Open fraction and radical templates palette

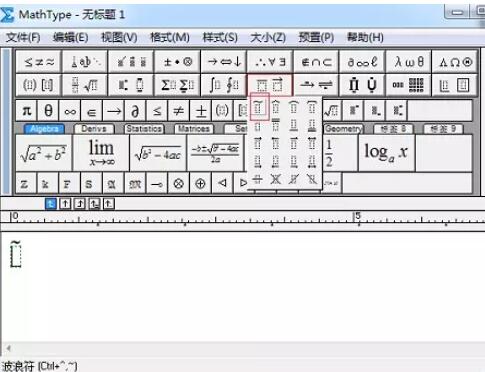pyautogui.click(x=85, y=85)
